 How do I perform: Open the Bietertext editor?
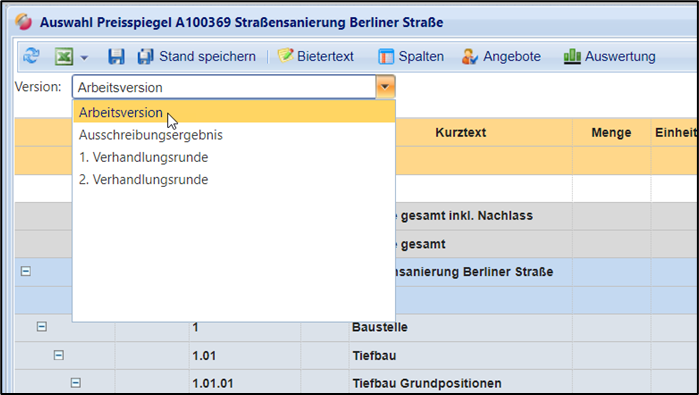(316, 57)
